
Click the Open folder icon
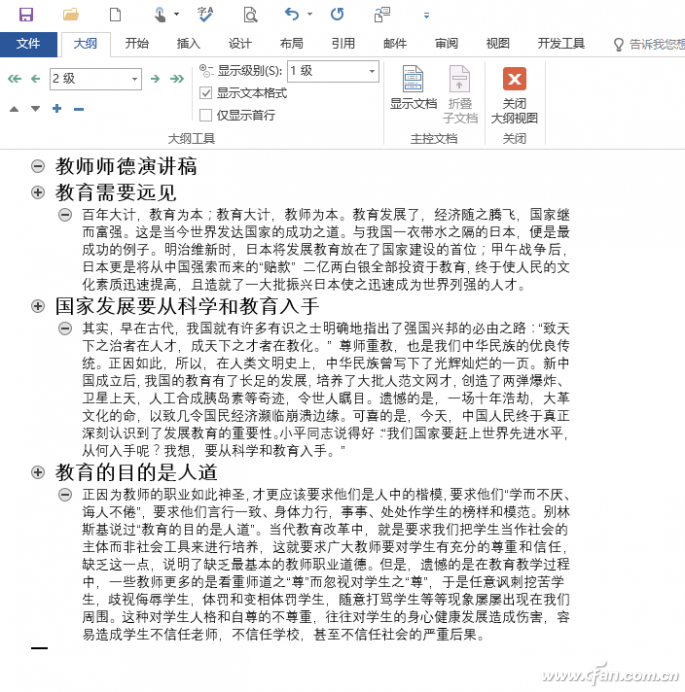(71, 15)
